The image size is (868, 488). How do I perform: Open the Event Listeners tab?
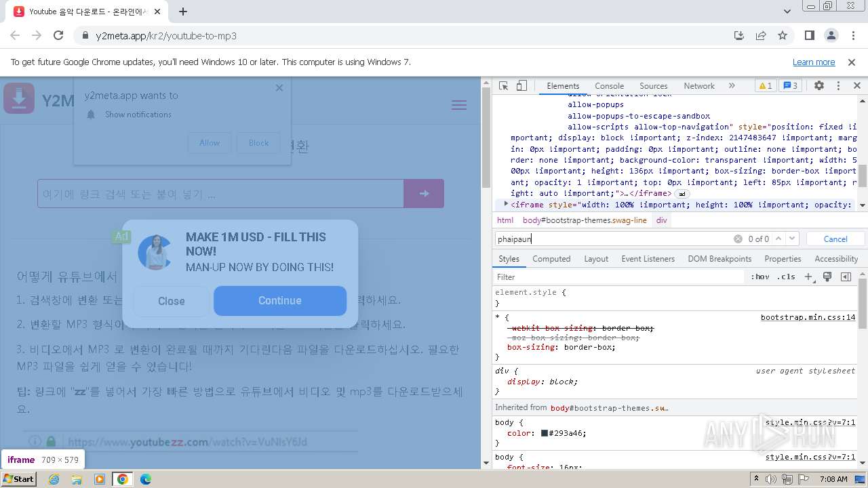tap(648, 259)
